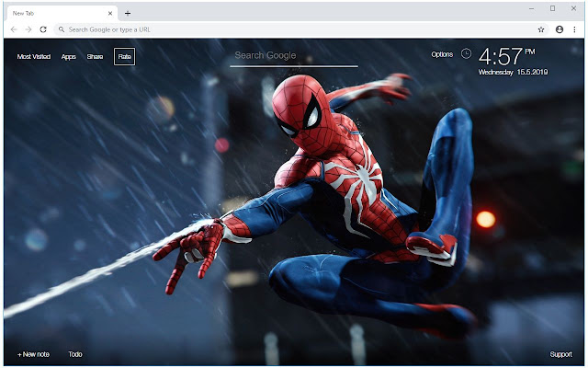The height and width of the screenshot is (368, 588).
Task: Click the clock icon beside Options
Action: 466,53
